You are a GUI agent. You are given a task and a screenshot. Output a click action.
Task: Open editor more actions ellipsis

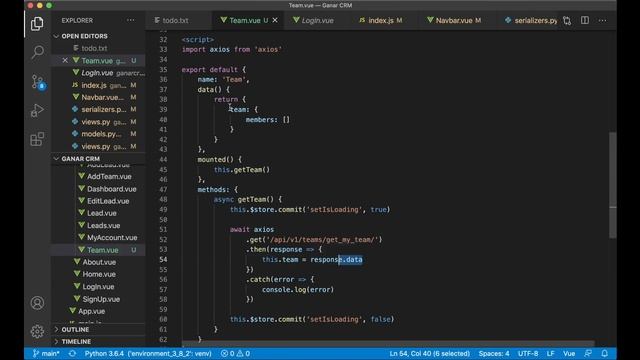click(602, 20)
